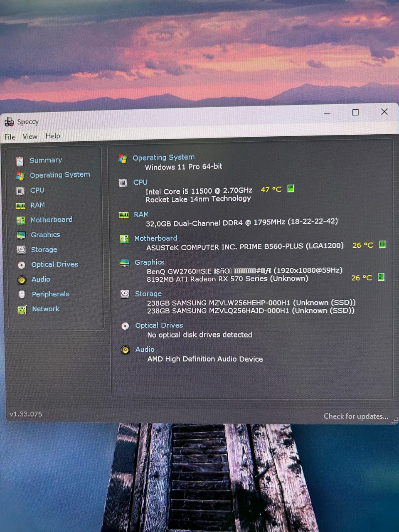Open the CPU heading link in summary
Image resolution: width=399 pixels, height=532 pixels.
pyautogui.click(x=140, y=182)
